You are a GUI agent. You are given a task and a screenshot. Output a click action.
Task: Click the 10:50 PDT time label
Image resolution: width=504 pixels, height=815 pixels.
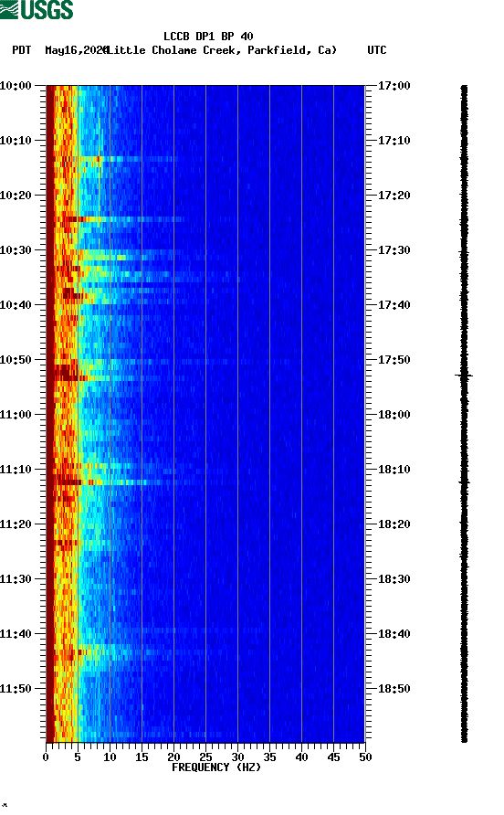[16, 360]
